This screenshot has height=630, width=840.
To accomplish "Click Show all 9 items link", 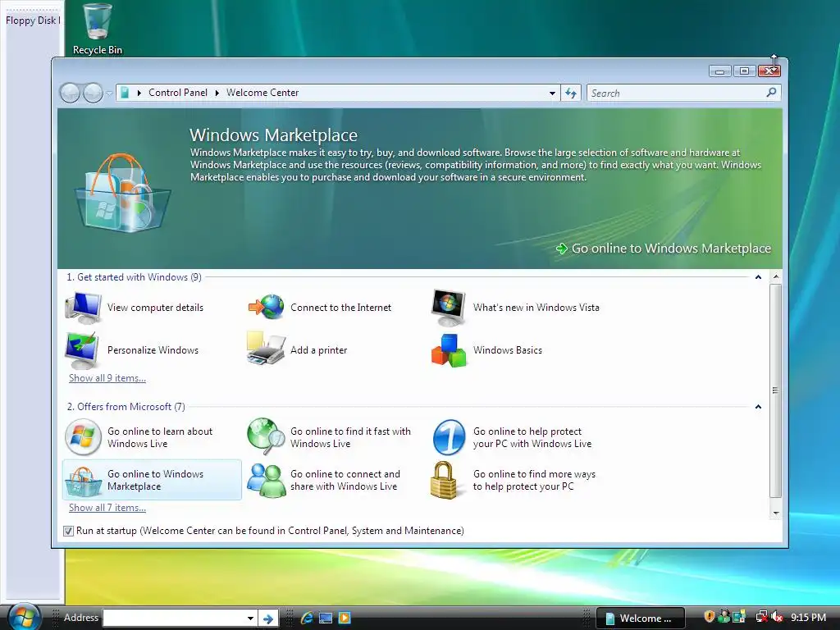I will [107, 377].
